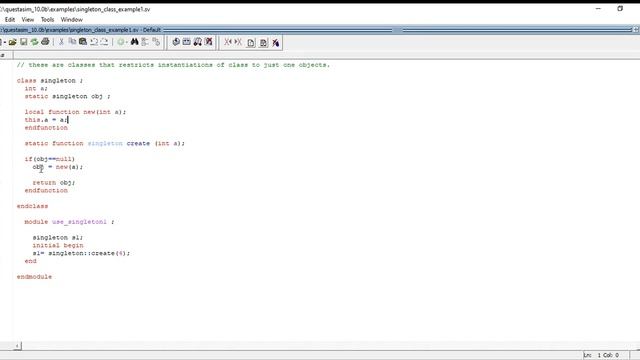Viewport: 640px width, 360px height.
Task: Click the line 'if(obj==null)'
Action: coord(49,159)
